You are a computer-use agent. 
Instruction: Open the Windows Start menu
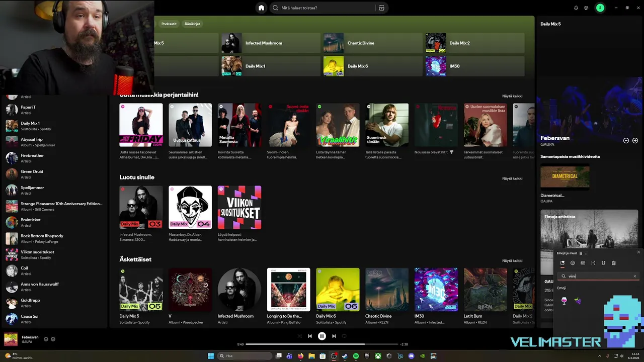(x=211, y=356)
